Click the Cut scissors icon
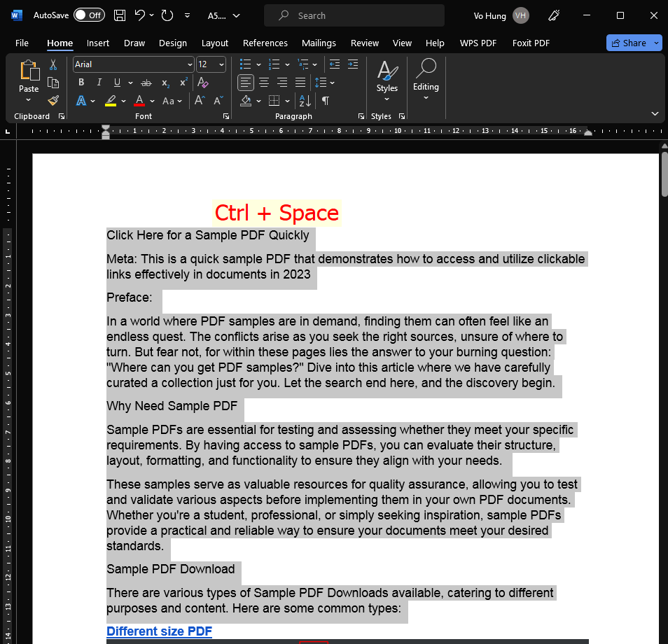The image size is (668, 644). pyautogui.click(x=53, y=65)
